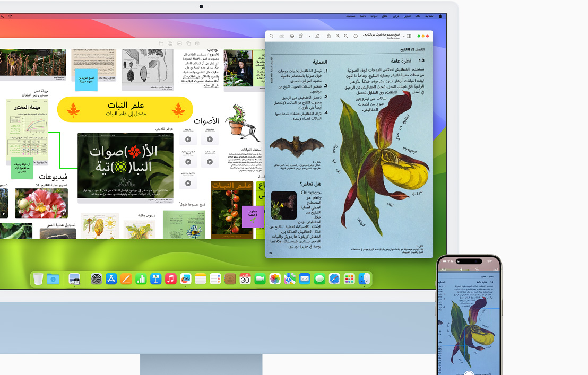The image size is (588, 375).
Task: Zoom in with the plus magnifier icon
Action: [338, 36]
